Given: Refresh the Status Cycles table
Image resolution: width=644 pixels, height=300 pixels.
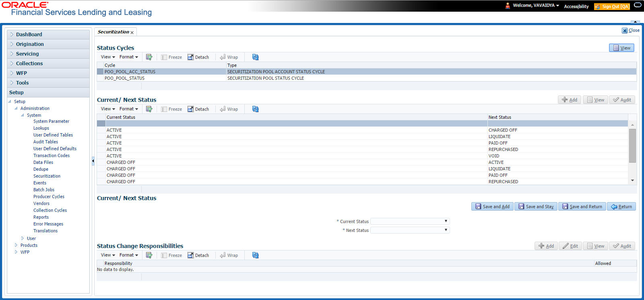Looking at the screenshot, I should coord(255,57).
